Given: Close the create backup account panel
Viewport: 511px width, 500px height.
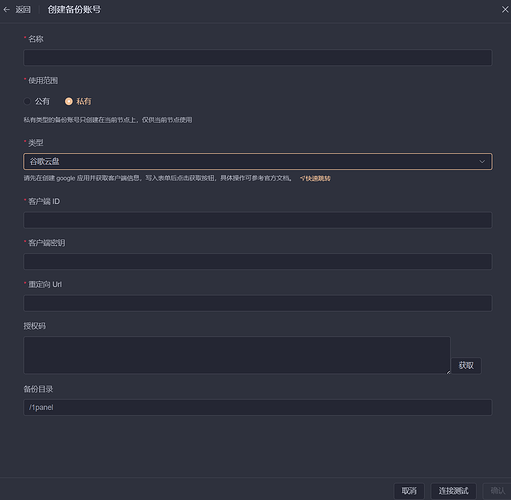Looking at the screenshot, I should click(x=505, y=10).
